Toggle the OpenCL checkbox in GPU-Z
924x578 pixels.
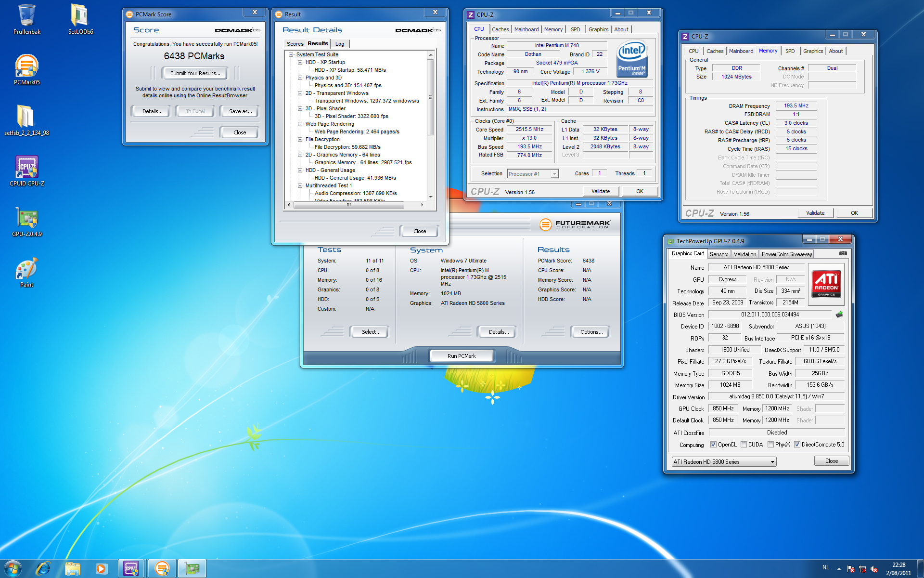pos(714,445)
